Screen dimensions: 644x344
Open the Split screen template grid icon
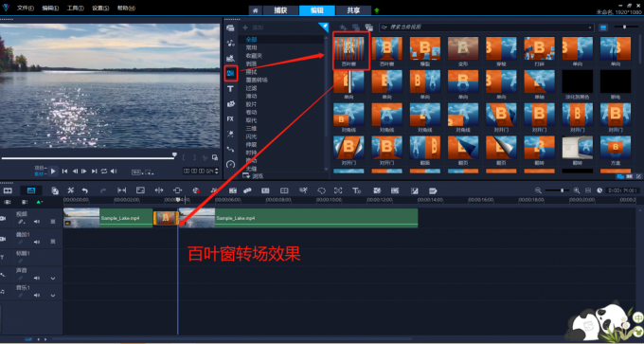[284, 190]
